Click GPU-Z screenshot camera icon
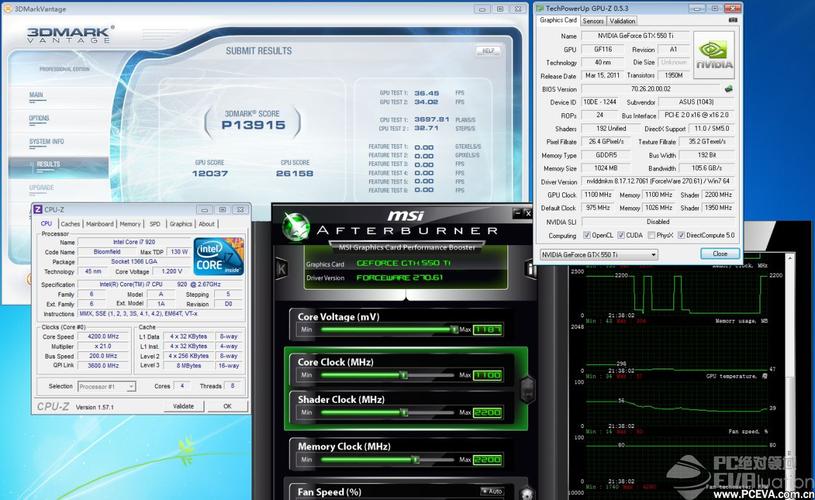The height and width of the screenshot is (500, 815). pos(733,20)
